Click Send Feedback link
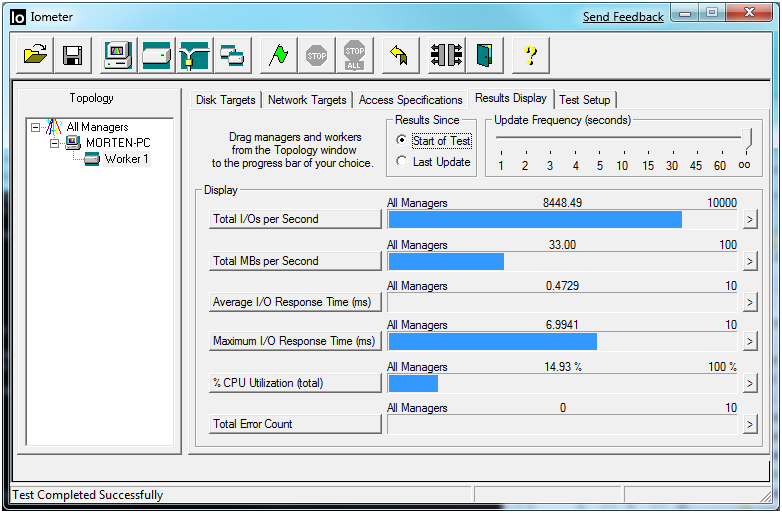The height and width of the screenshot is (513, 782). [623, 17]
